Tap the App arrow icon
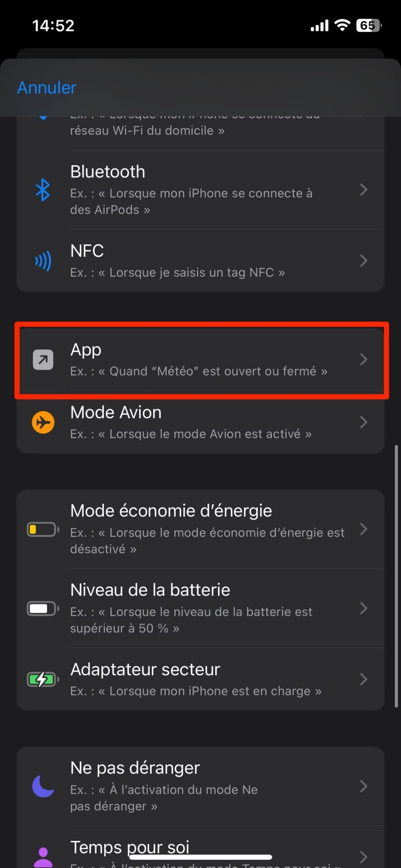Screen dimensions: 401x868 pos(43,360)
